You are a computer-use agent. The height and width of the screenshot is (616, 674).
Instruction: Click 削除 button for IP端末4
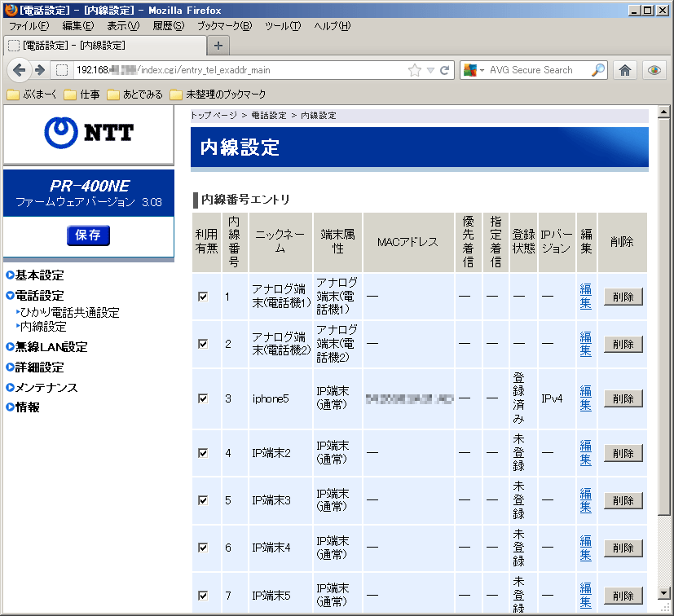click(623, 548)
